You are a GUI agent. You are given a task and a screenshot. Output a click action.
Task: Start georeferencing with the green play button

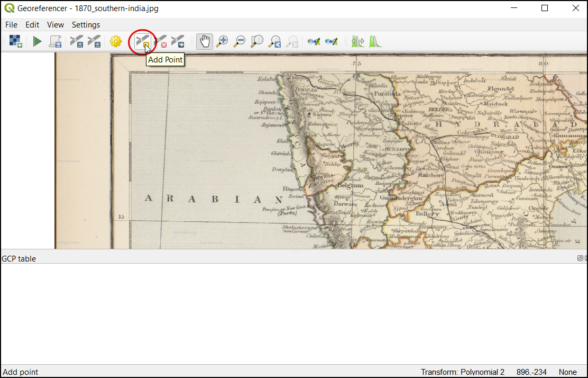pos(37,41)
